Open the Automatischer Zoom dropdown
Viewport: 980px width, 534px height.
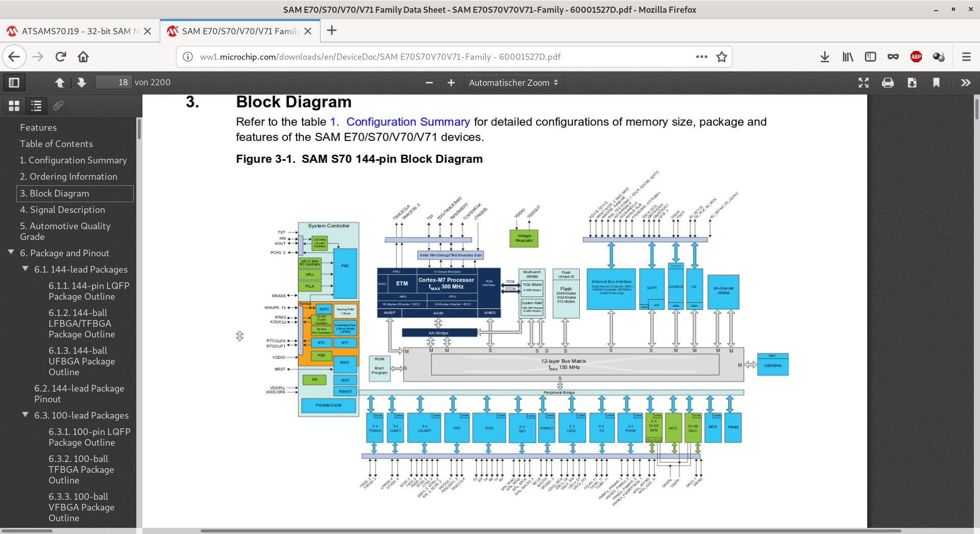(513, 83)
